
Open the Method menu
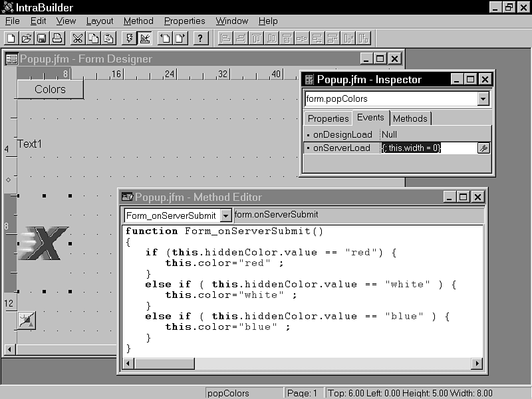[x=138, y=21]
